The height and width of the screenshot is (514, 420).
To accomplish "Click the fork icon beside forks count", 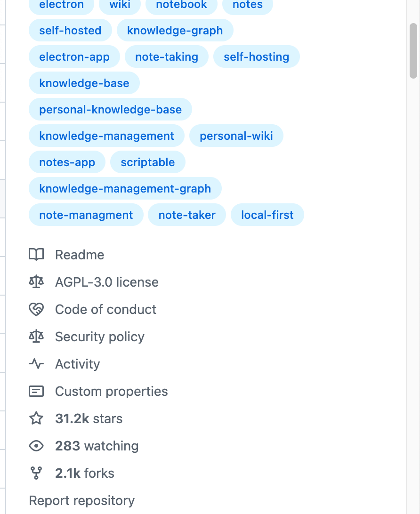I will [36, 473].
